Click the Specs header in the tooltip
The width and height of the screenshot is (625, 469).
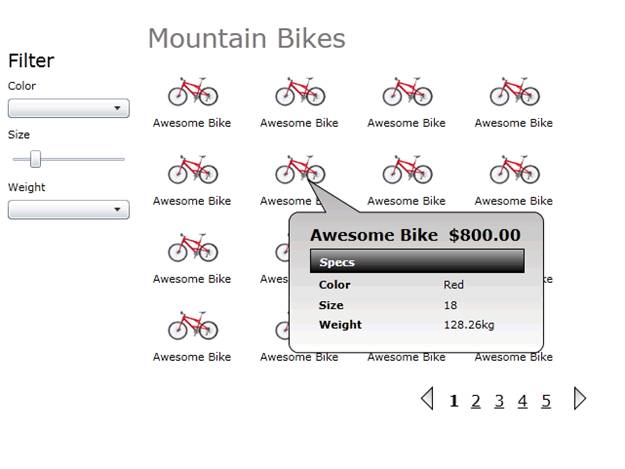click(x=417, y=261)
